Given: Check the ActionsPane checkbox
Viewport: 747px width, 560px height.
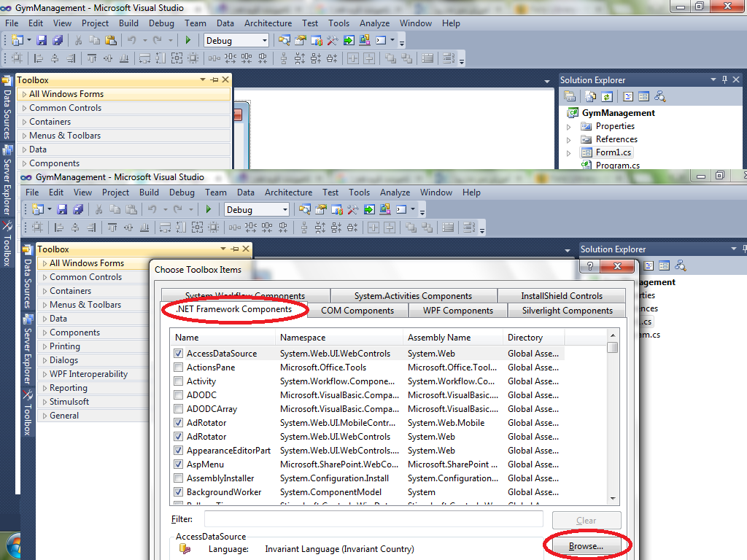Looking at the screenshot, I should click(x=178, y=367).
